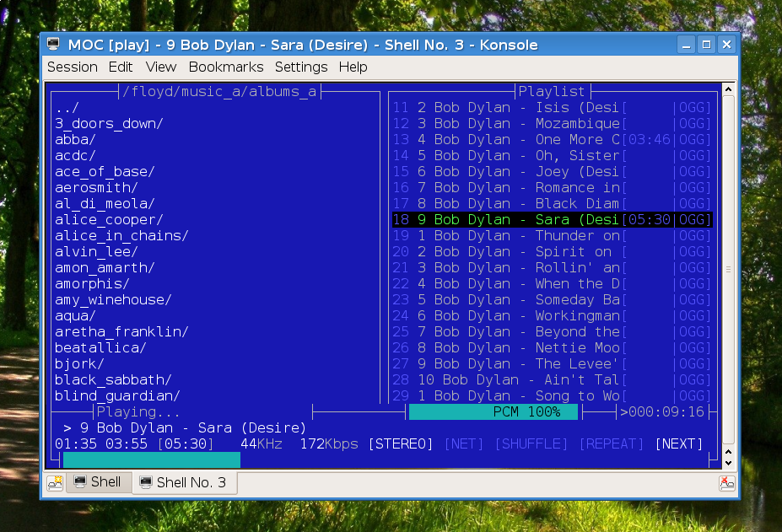Select the alice_in_chains/ folder

pos(121,235)
